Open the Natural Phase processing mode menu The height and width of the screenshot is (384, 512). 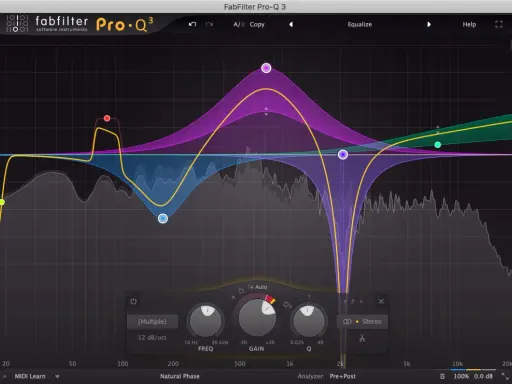[180, 376]
